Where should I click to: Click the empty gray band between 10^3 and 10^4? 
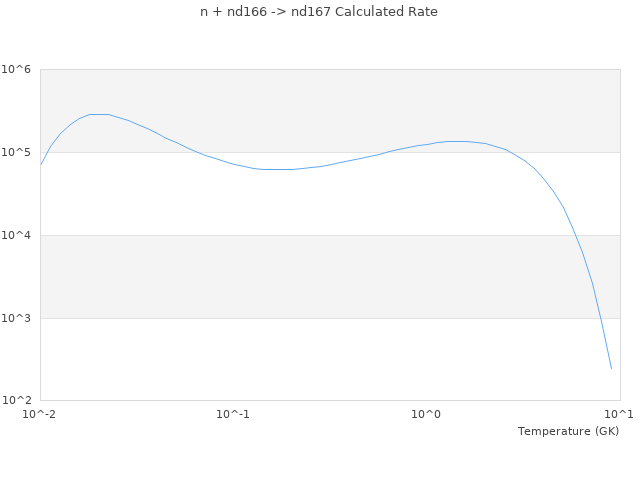tap(300, 277)
